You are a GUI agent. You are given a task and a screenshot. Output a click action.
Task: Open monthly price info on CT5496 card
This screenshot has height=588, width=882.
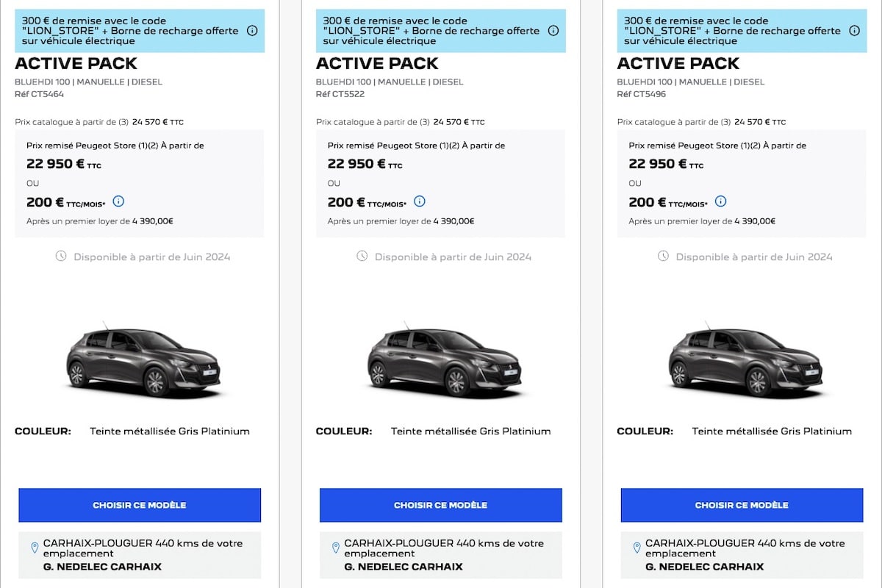[x=720, y=201]
